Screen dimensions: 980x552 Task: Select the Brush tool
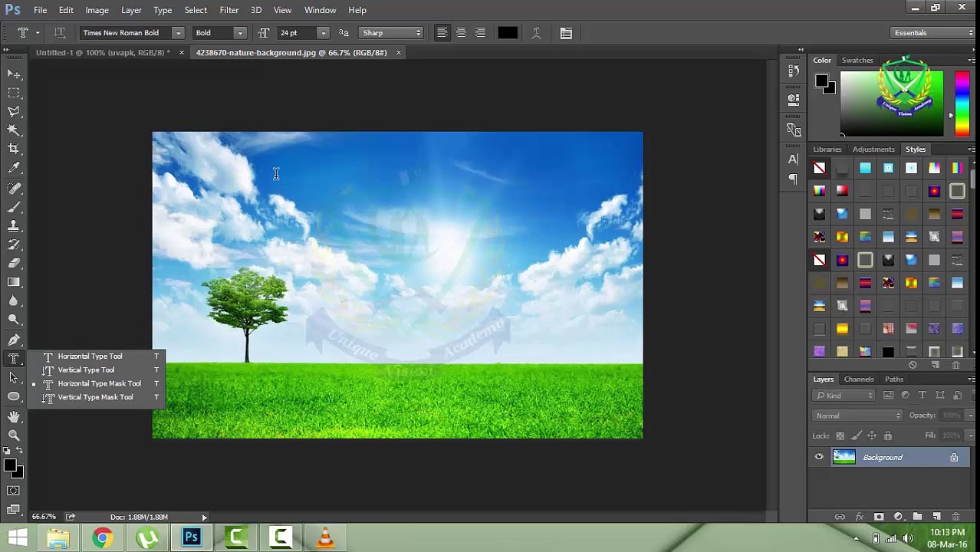pyautogui.click(x=14, y=207)
